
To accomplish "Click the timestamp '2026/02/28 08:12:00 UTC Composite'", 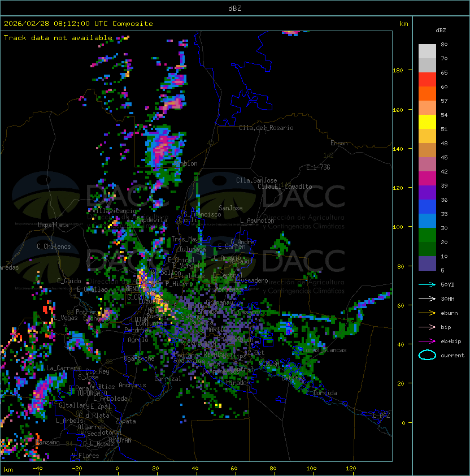I will (x=79, y=24).
